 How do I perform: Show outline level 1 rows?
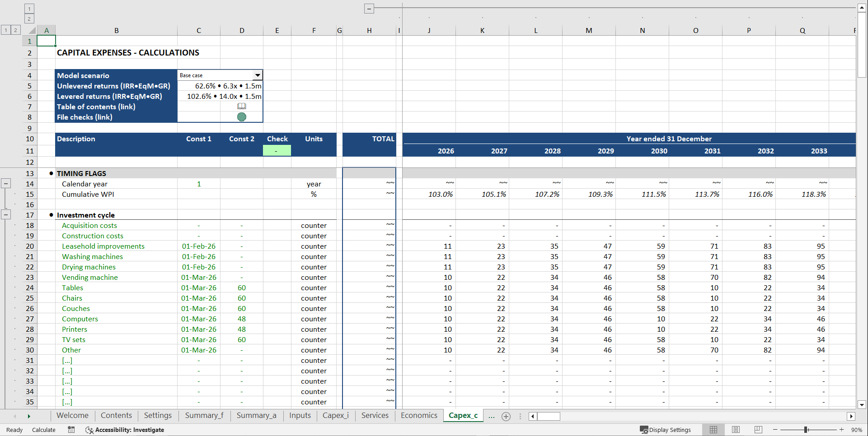click(5, 30)
